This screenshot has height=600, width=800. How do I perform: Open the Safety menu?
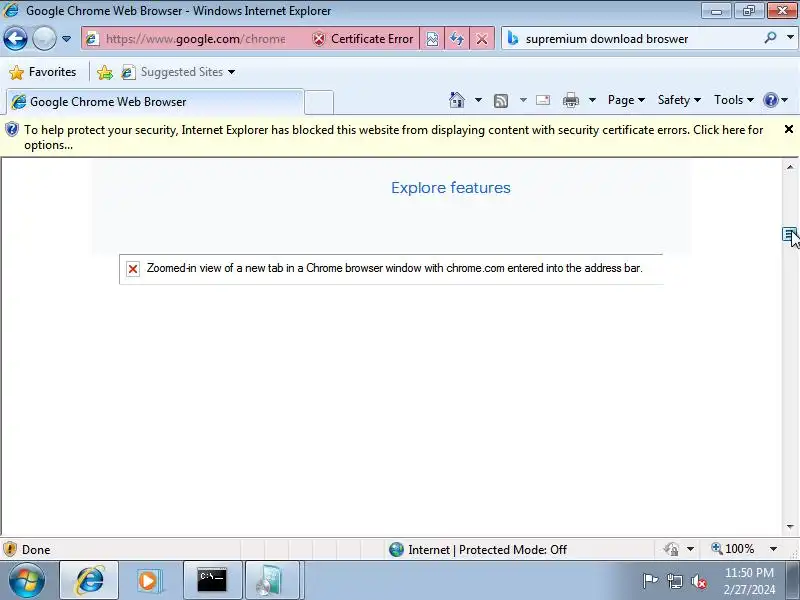click(x=679, y=100)
